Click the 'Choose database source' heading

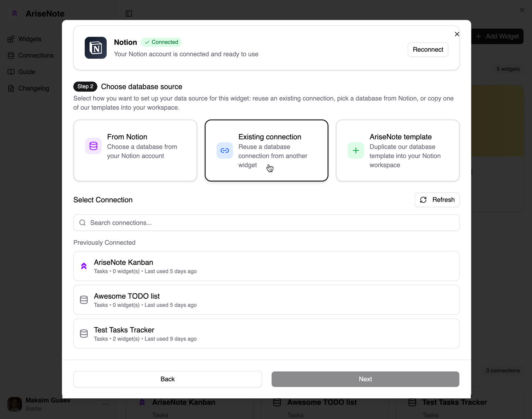click(x=142, y=86)
